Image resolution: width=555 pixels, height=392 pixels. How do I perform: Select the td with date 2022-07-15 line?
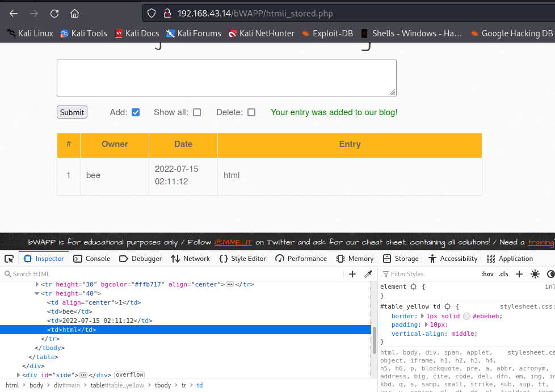pos(186,321)
